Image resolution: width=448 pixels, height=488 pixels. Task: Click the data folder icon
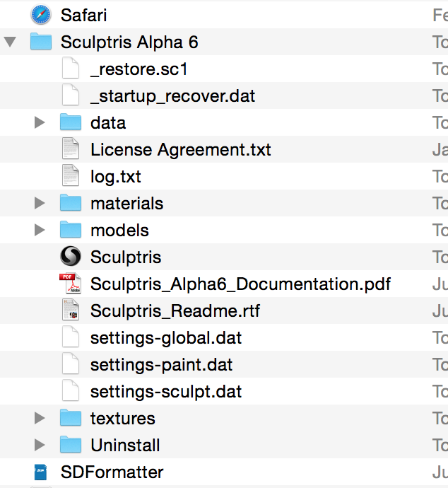pyautogui.click(x=71, y=122)
